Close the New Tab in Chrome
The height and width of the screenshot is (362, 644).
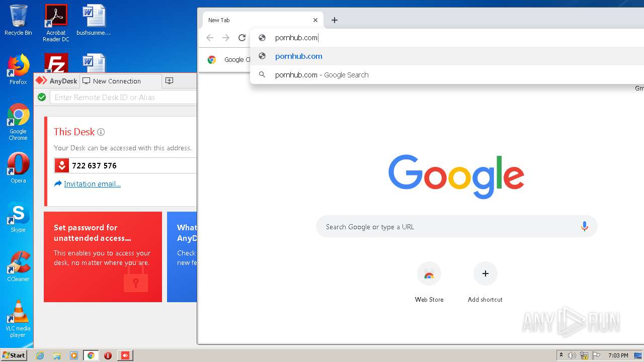[315, 20]
